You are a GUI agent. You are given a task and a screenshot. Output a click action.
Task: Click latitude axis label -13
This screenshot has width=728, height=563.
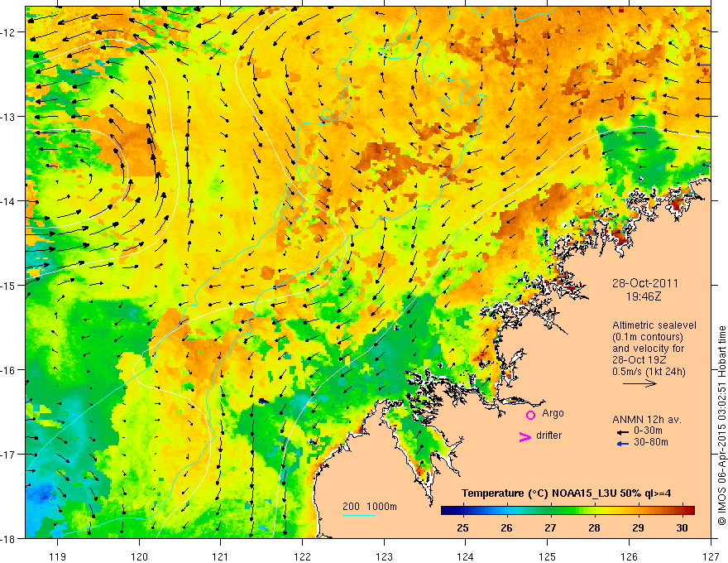coord(7,117)
